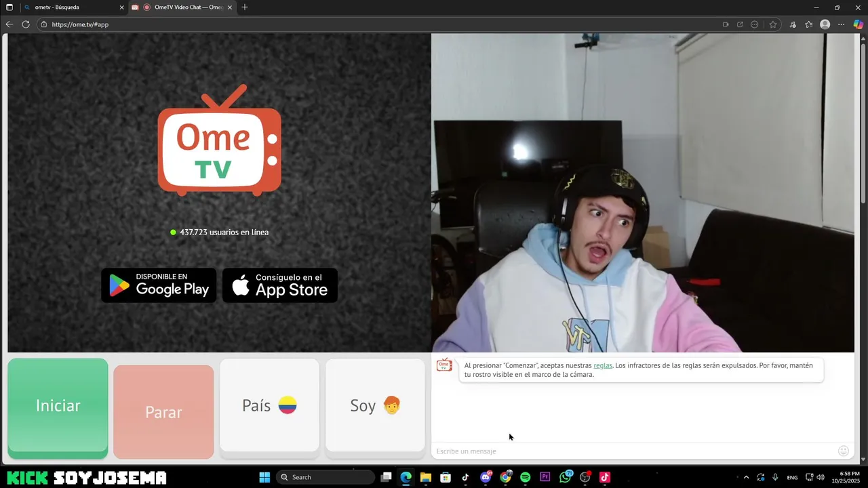
Task: Add this page to favorites star
Action: click(x=773, y=24)
